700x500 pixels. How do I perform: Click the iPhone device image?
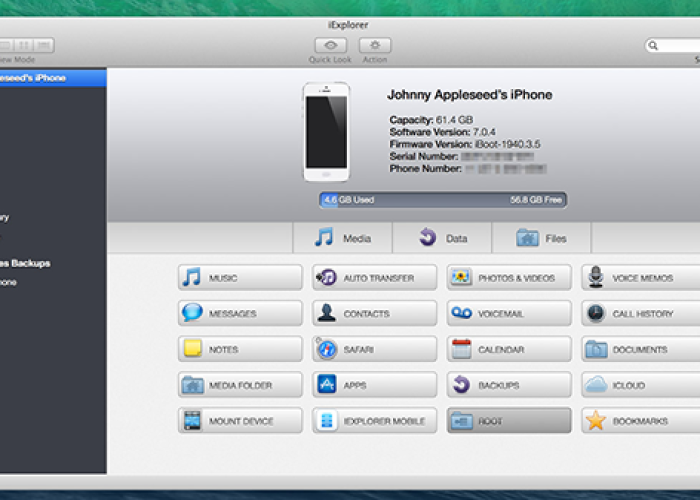coord(326,132)
